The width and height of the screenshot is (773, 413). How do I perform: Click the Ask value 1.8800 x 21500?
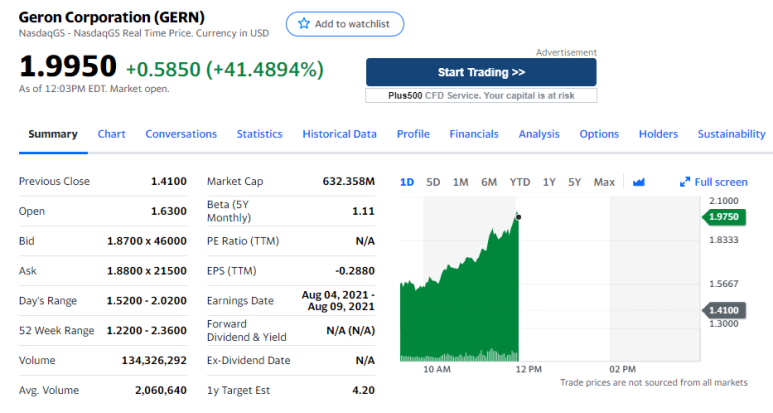point(147,271)
